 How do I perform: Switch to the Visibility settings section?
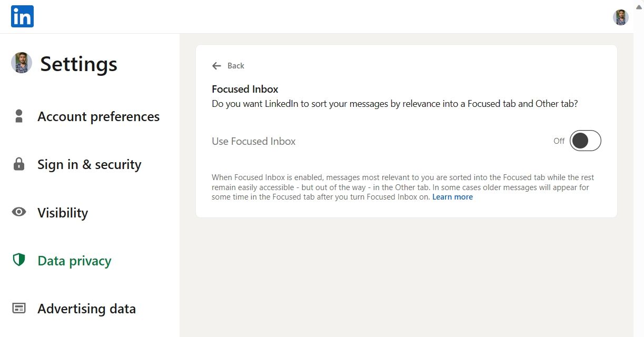pyautogui.click(x=62, y=212)
